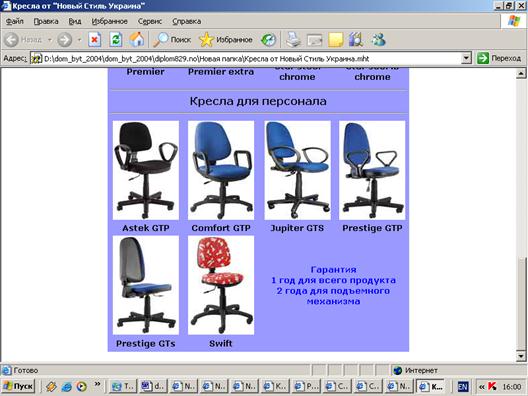
Task: Click the Search magnifier button labeled Поиск
Action: click(172, 40)
